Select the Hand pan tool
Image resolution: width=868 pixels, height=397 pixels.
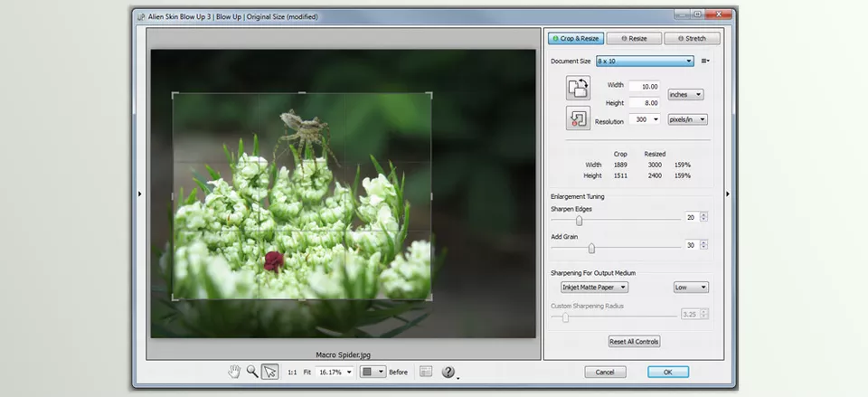234,372
